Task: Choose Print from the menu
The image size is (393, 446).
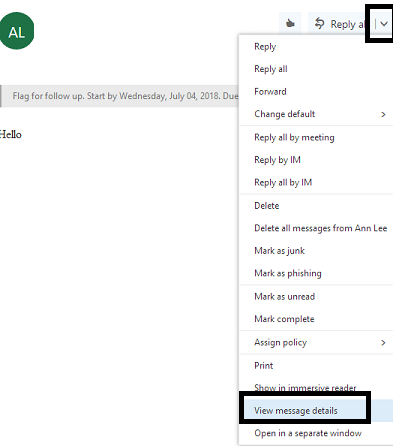Action: click(x=316, y=366)
